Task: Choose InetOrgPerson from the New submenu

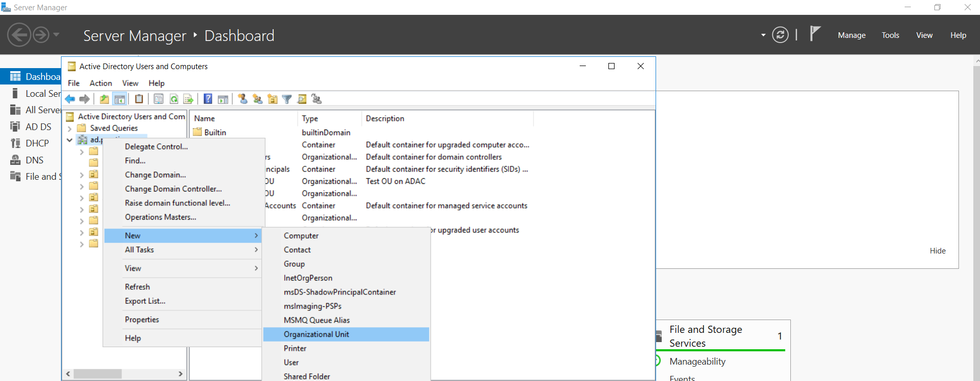Action: [x=346, y=278]
